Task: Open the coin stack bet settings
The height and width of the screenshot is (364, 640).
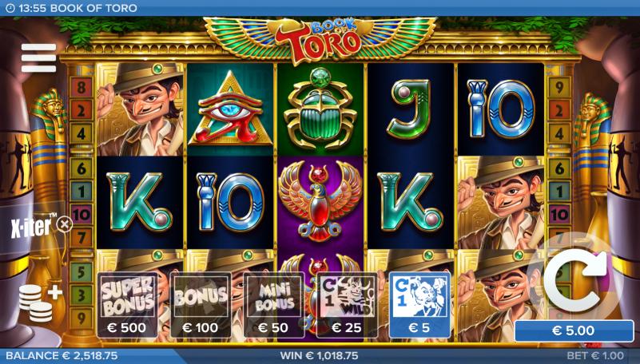Action: (x=40, y=302)
